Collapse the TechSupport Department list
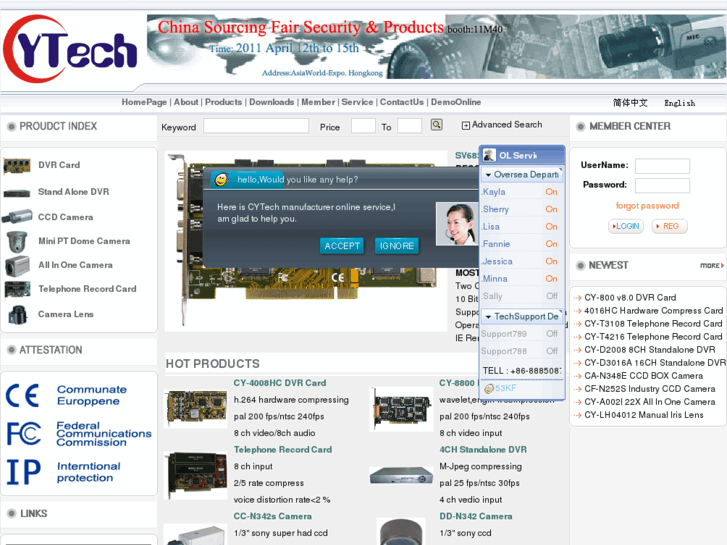The height and width of the screenshot is (545, 727). tap(488, 316)
